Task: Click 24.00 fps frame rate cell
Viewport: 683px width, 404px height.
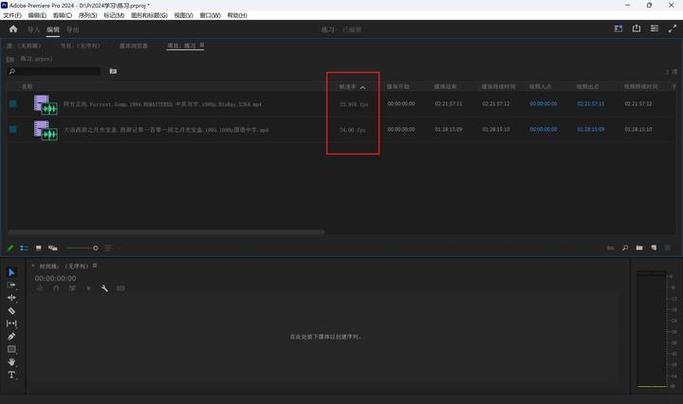Action: coord(352,130)
